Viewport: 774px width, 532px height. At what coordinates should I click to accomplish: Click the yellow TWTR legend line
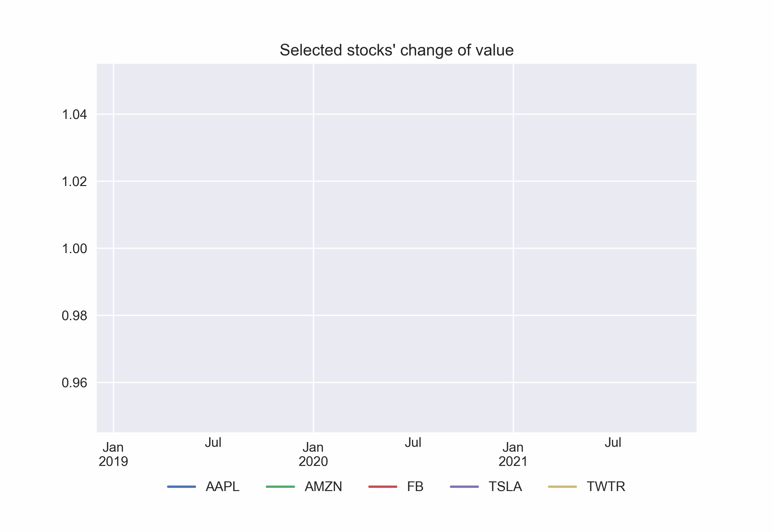(562, 487)
